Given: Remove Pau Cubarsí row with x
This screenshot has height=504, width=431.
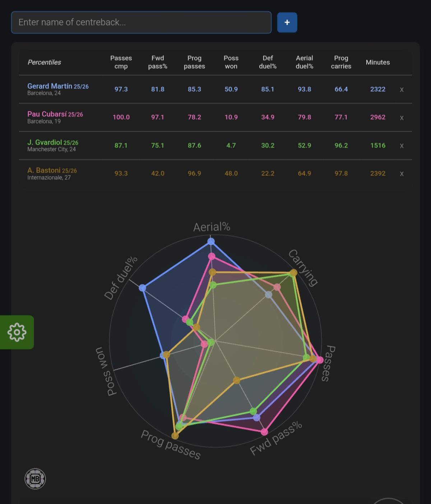Looking at the screenshot, I should tap(402, 118).
